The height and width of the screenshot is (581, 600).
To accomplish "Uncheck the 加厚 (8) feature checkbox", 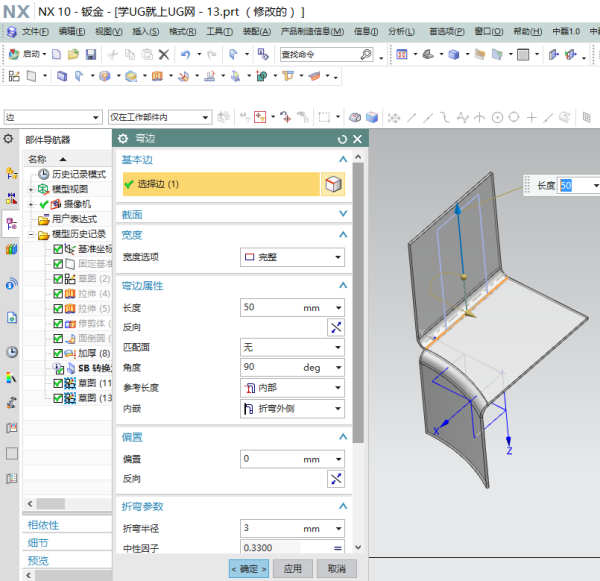I will point(58,353).
